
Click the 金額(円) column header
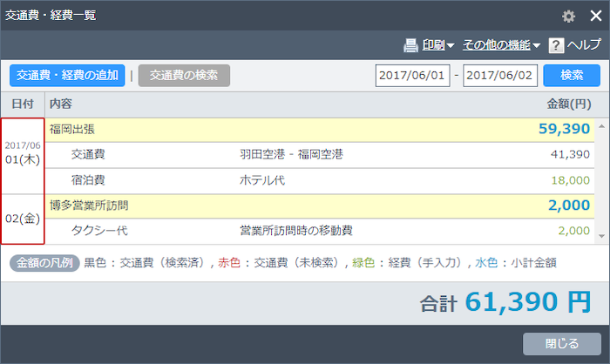pyautogui.click(x=568, y=104)
